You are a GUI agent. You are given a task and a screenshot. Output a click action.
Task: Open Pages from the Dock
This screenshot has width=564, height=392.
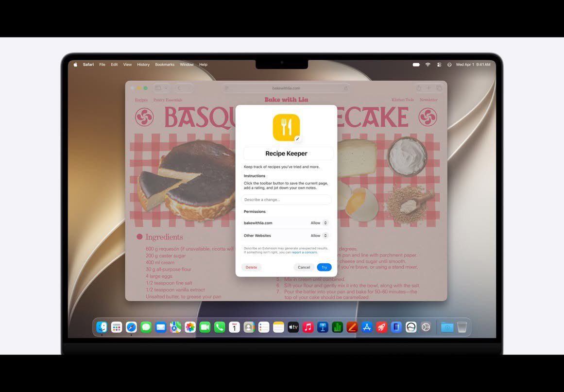tap(352, 327)
